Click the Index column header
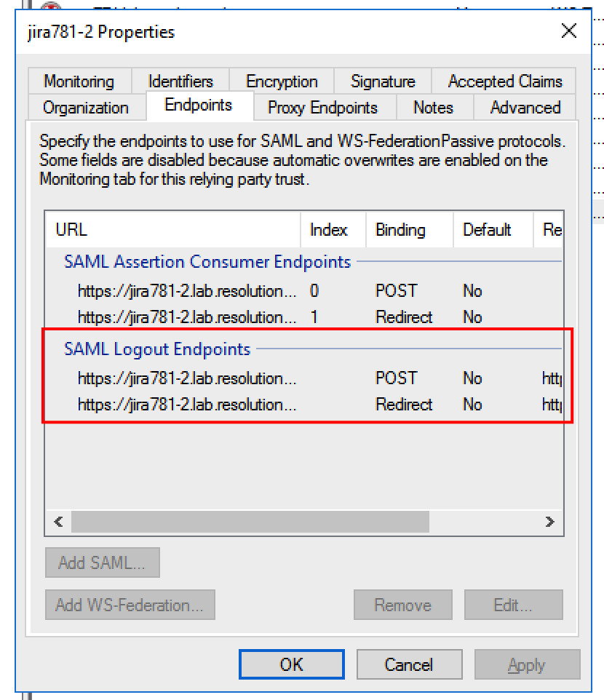 (333, 229)
